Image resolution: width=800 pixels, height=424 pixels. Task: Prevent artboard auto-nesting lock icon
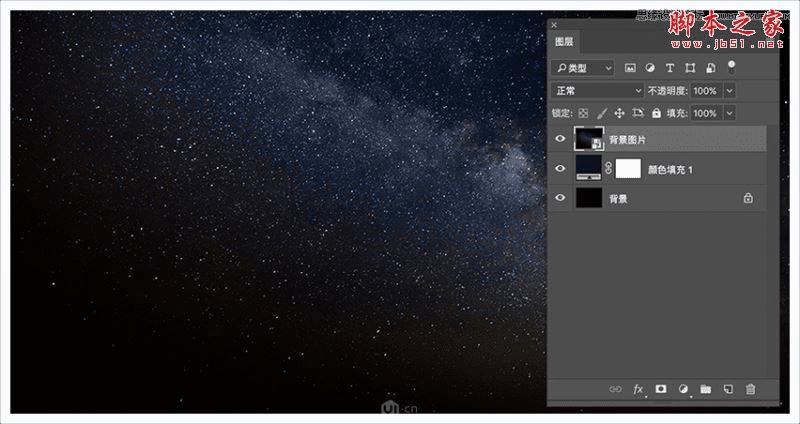pyautogui.click(x=638, y=113)
